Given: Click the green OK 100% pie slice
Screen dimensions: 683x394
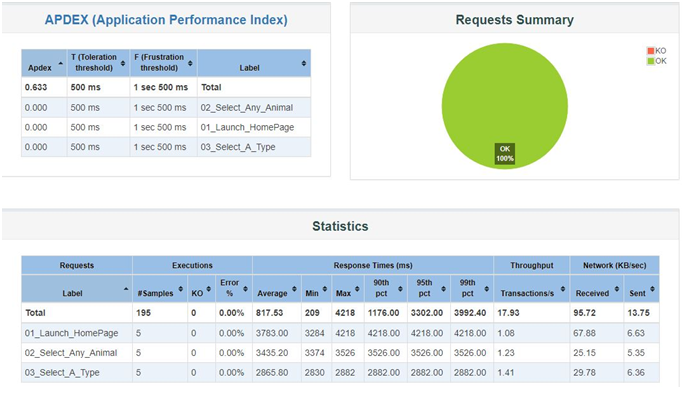Looking at the screenshot, I should click(x=505, y=106).
